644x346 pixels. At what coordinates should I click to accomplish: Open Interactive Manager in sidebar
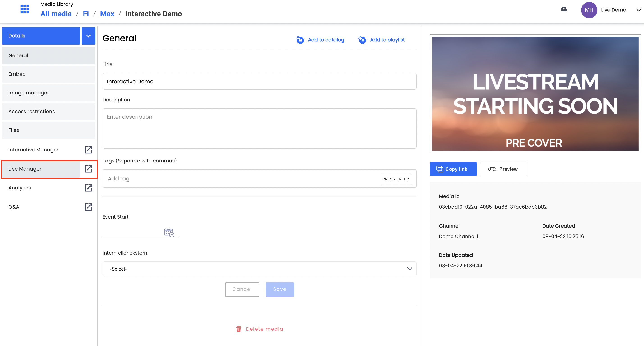click(33, 150)
